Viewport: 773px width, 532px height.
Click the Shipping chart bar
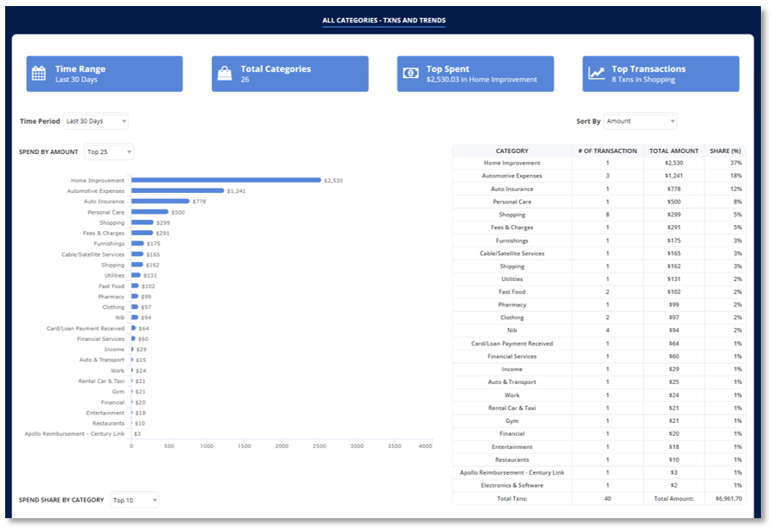(x=138, y=265)
